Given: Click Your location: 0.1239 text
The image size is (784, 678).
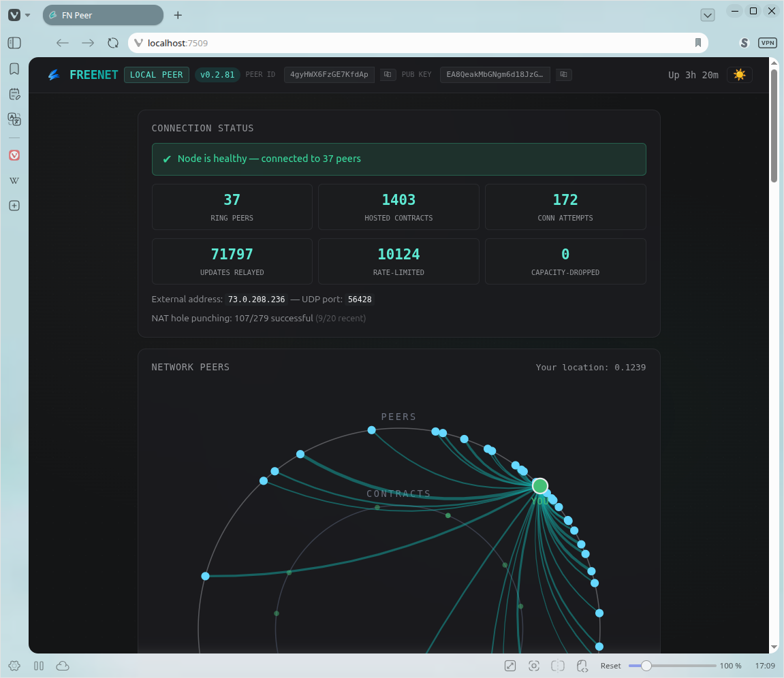Looking at the screenshot, I should [x=591, y=367].
